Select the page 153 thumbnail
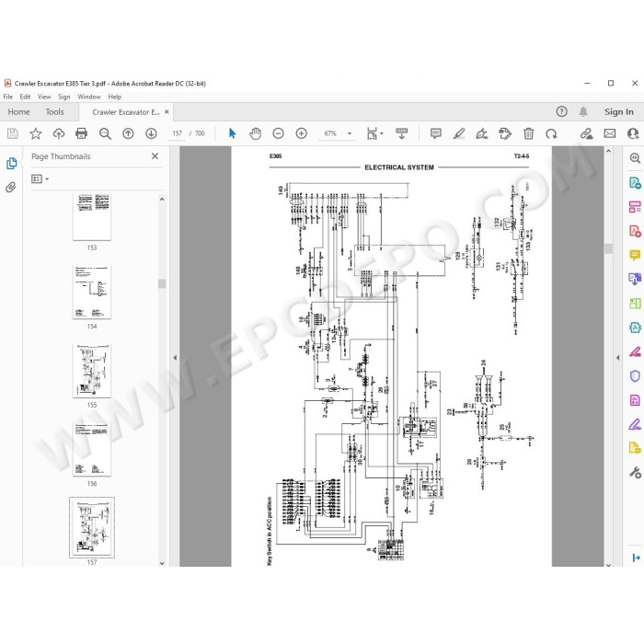The height and width of the screenshot is (644, 644). (x=92, y=217)
